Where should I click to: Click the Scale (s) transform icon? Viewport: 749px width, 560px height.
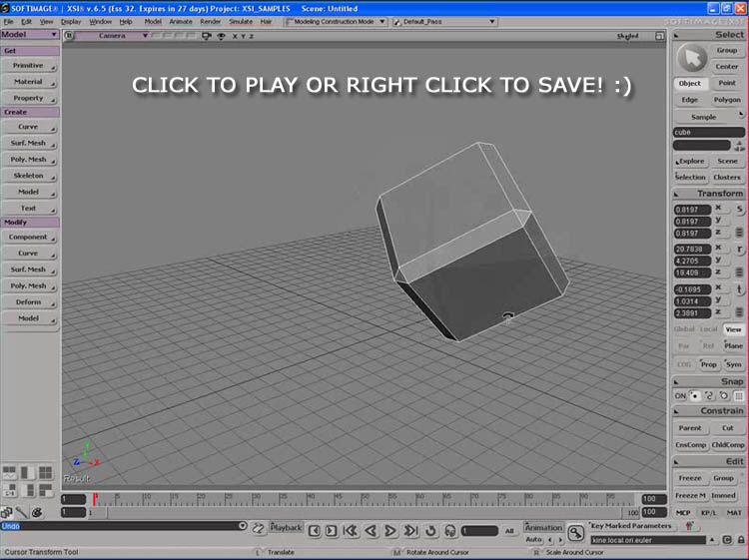[x=739, y=210]
